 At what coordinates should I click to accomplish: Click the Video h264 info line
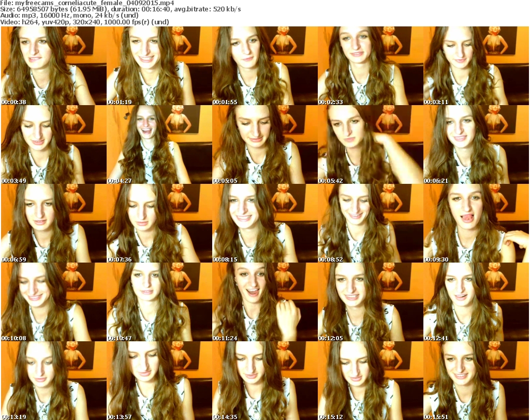(84, 22)
